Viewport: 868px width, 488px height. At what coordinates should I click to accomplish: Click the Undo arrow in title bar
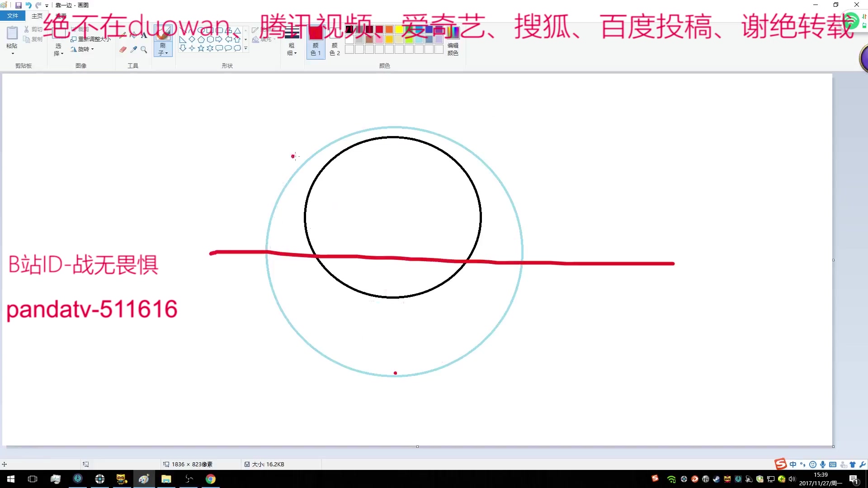pos(28,5)
